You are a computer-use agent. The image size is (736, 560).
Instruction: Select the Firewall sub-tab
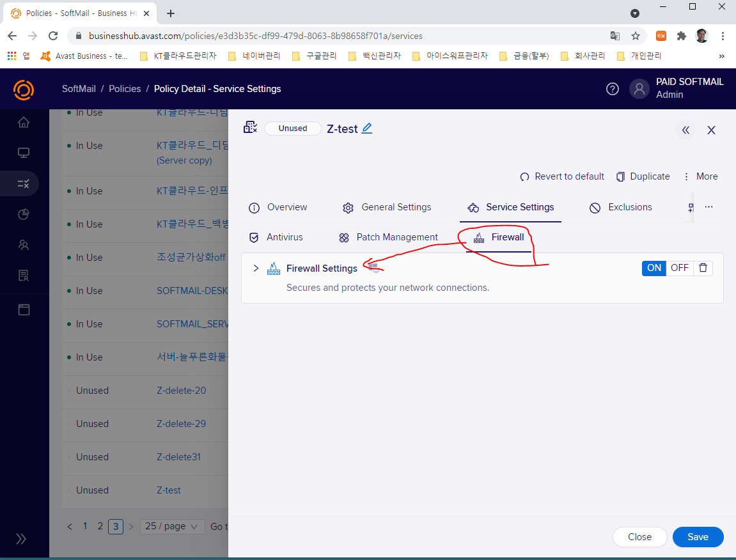click(x=499, y=238)
